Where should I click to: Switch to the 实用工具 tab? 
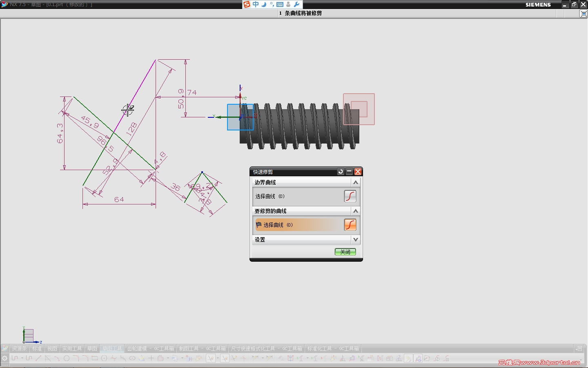pos(72,348)
